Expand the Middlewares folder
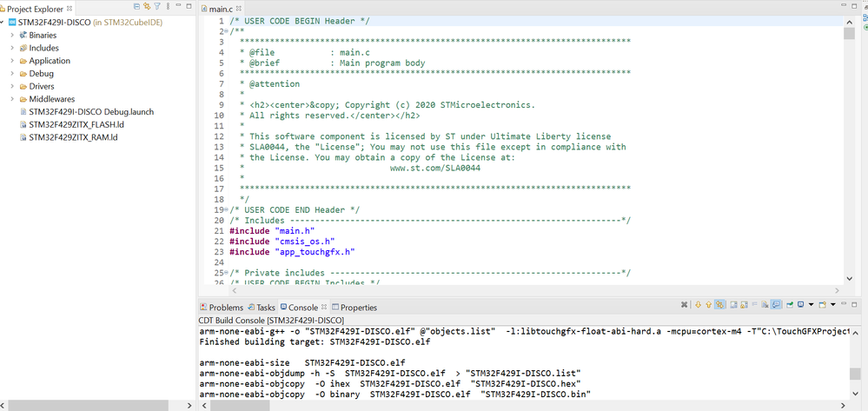This screenshot has height=411, width=868. pyautogui.click(x=12, y=98)
